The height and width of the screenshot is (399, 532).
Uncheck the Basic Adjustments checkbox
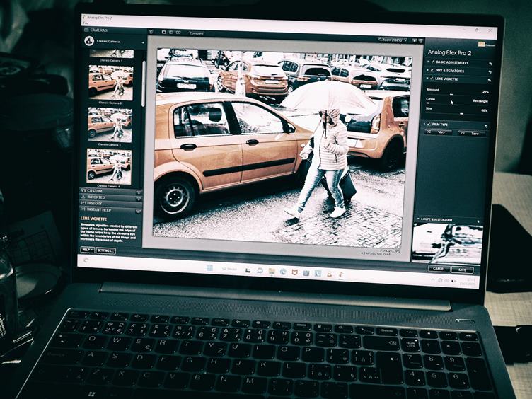click(x=432, y=62)
